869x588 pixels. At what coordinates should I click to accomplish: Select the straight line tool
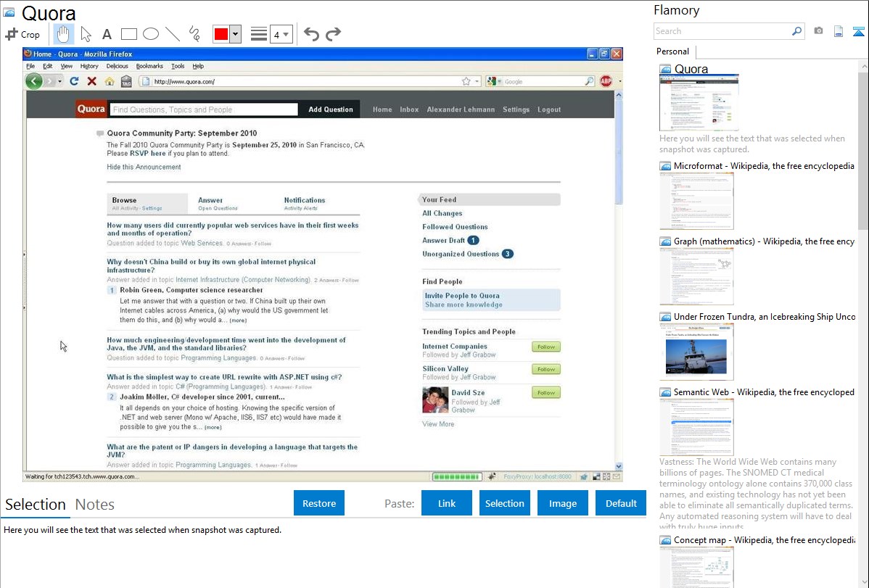pos(173,34)
